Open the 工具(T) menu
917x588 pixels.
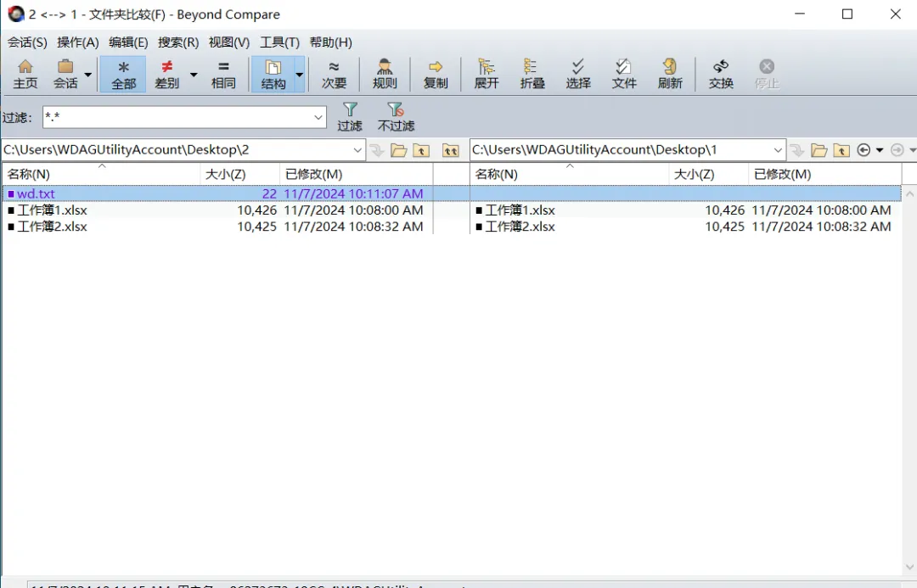(x=279, y=42)
